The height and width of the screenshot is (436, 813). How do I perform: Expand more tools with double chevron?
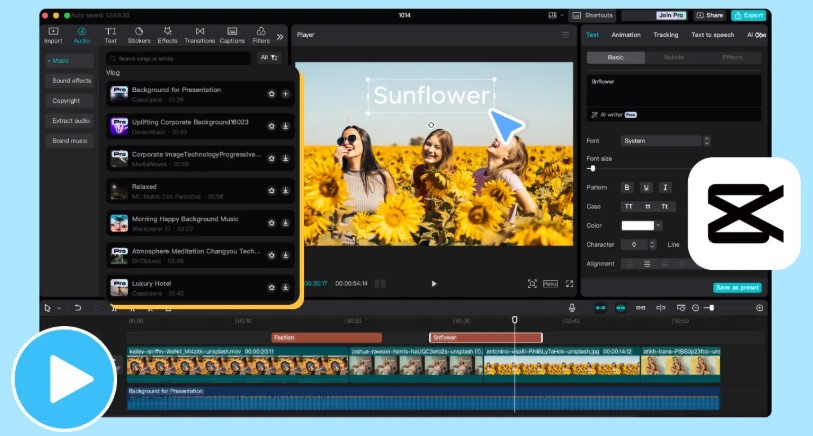tap(280, 36)
